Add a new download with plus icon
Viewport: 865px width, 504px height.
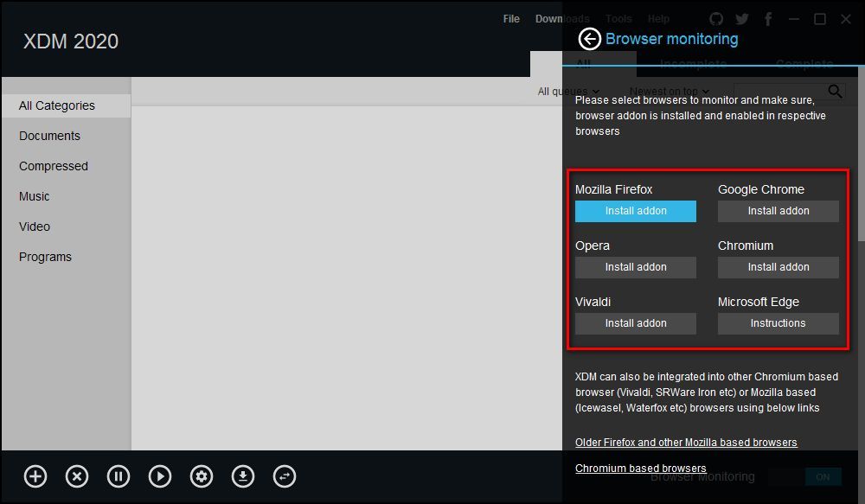35,476
